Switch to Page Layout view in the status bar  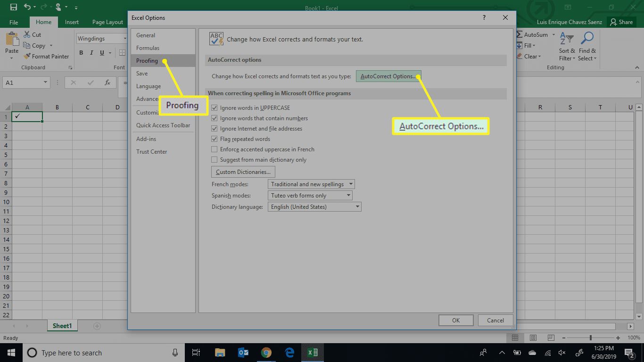[x=533, y=338]
